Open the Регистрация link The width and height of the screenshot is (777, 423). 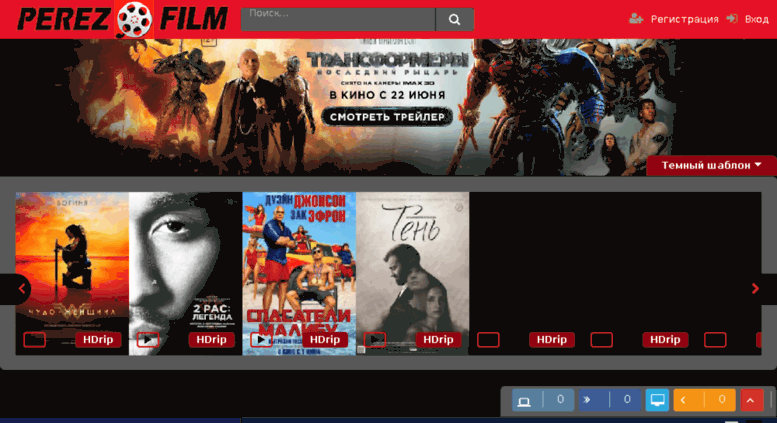[x=684, y=19]
